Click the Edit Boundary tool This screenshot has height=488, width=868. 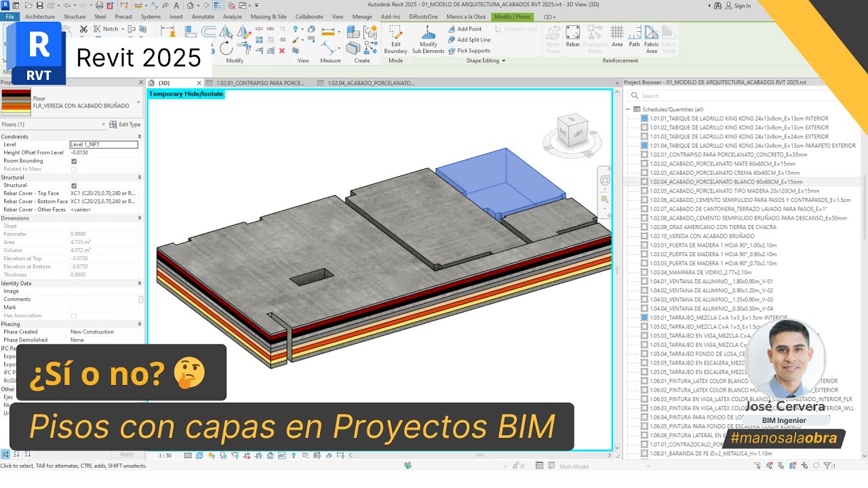click(395, 40)
